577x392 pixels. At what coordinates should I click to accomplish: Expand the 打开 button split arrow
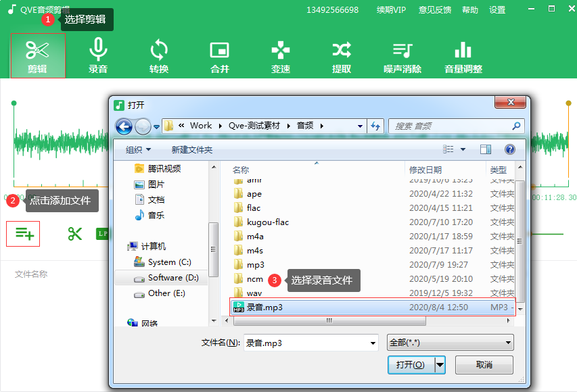(x=440, y=365)
